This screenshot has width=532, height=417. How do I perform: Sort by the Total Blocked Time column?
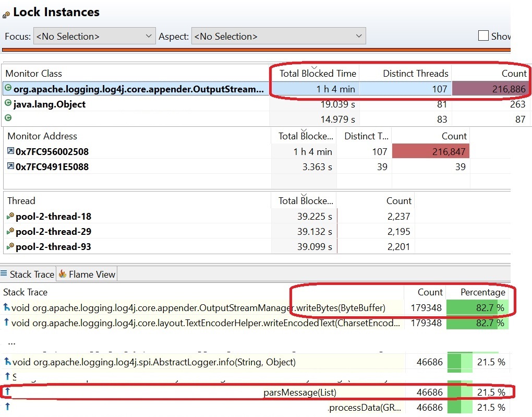pos(318,73)
